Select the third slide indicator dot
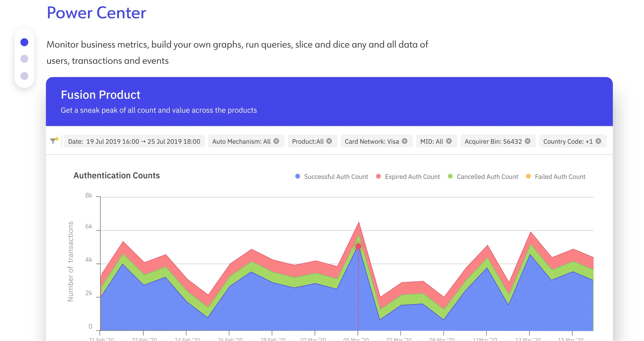The image size is (644, 341). click(x=24, y=76)
